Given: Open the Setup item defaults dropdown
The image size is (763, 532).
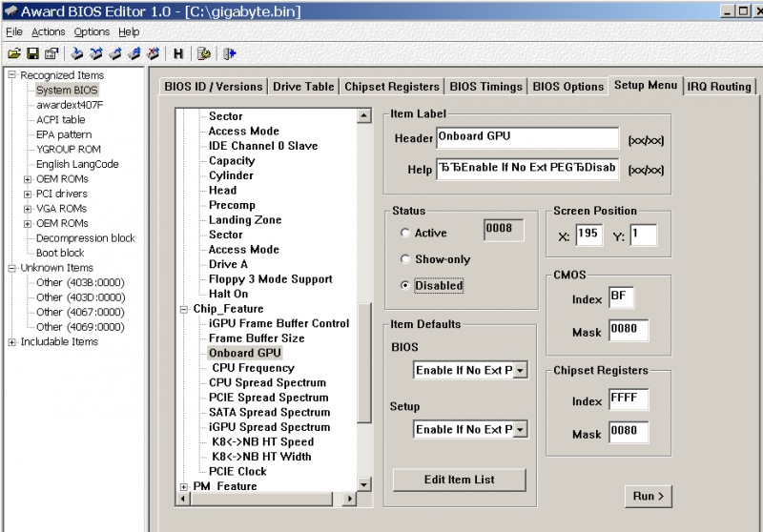Looking at the screenshot, I should point(520,429).
